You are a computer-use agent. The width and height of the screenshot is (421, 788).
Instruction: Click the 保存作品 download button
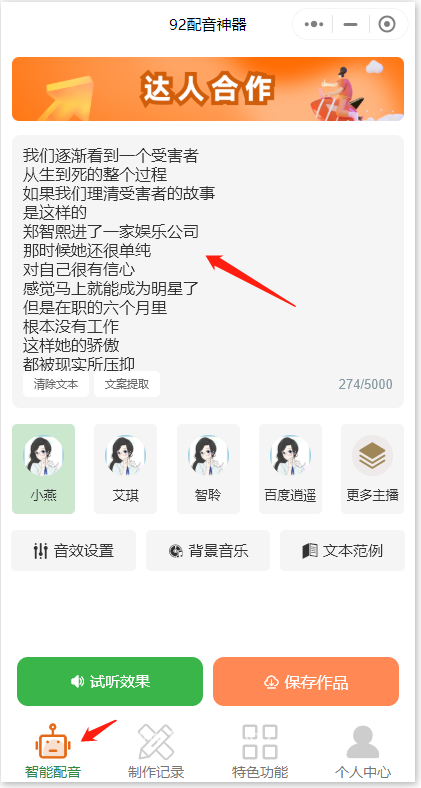(306, 681)
